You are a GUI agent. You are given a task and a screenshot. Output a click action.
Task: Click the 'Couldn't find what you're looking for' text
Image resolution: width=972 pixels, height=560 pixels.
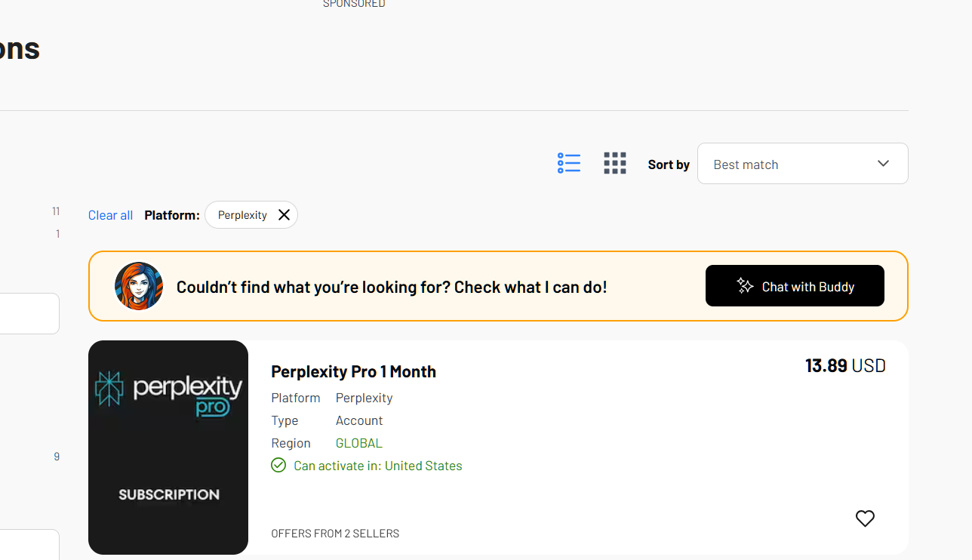pyautogui.click(x=392, y=287)
